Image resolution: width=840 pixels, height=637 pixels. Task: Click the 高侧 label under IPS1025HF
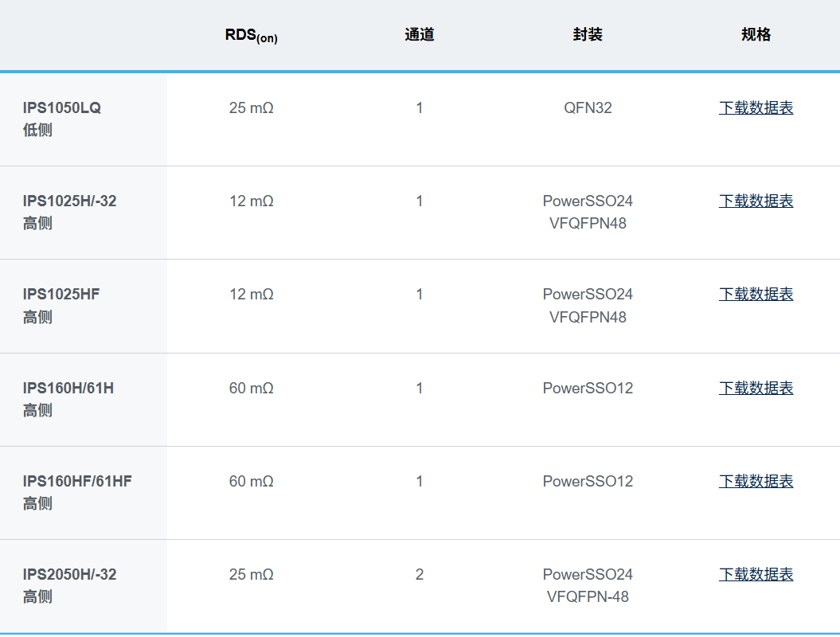tap(37, 317)
